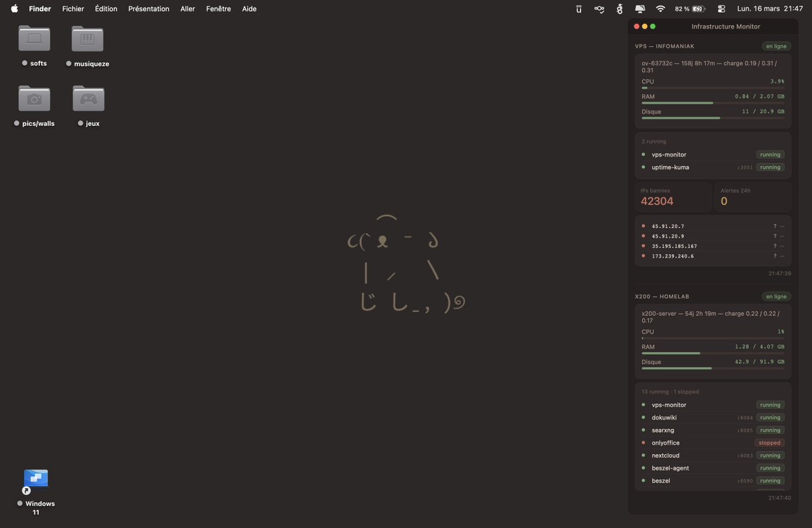Click the infinity-style menu bar icon
812x528 pixels.
click(599, 9)
